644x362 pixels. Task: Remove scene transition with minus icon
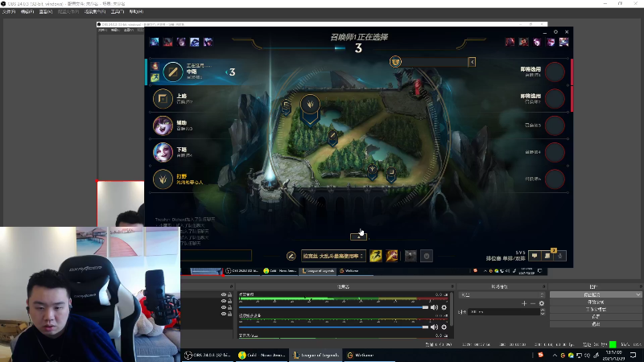pos(533,303)
